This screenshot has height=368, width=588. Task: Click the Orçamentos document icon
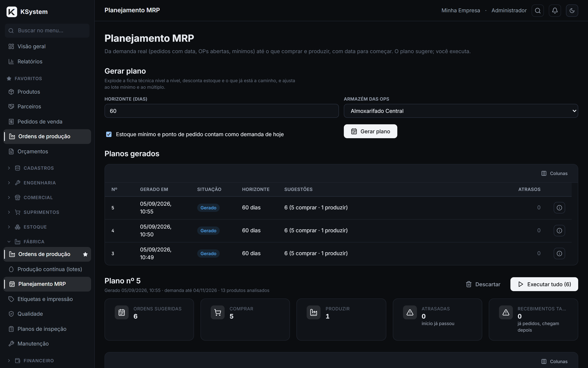pos(11,151)
